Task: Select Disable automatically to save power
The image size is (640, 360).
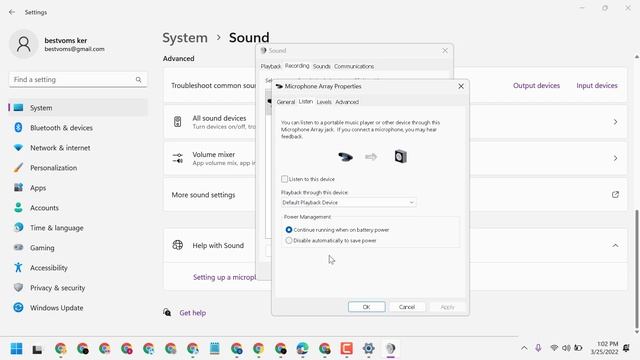Action: click(x=289, y=240)
